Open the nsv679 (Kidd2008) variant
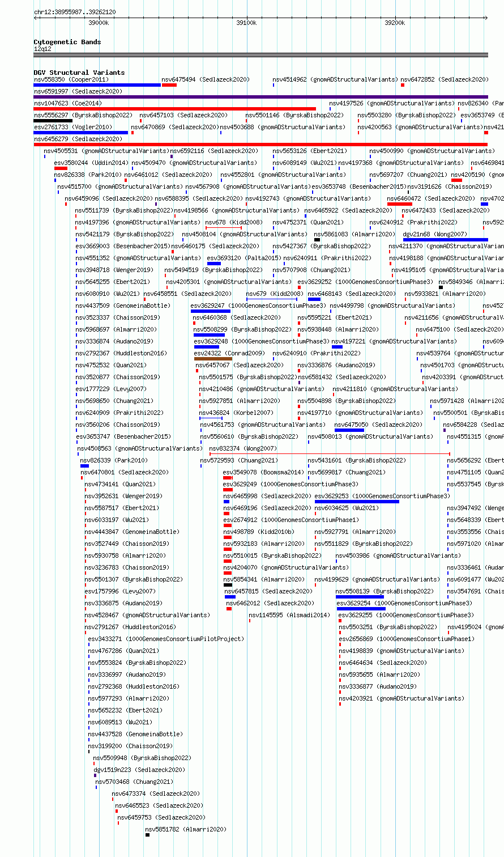Viewport: 504px width, 857px height. (274, 294)
